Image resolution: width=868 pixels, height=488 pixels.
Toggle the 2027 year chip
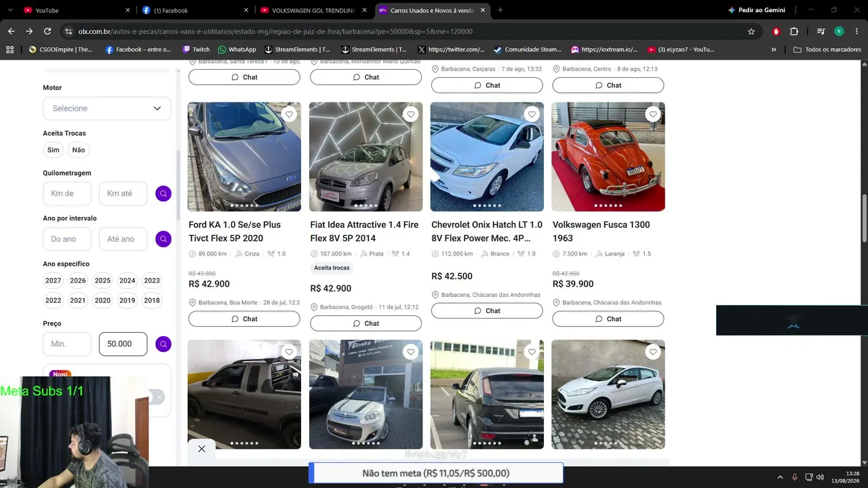(53, 281)
